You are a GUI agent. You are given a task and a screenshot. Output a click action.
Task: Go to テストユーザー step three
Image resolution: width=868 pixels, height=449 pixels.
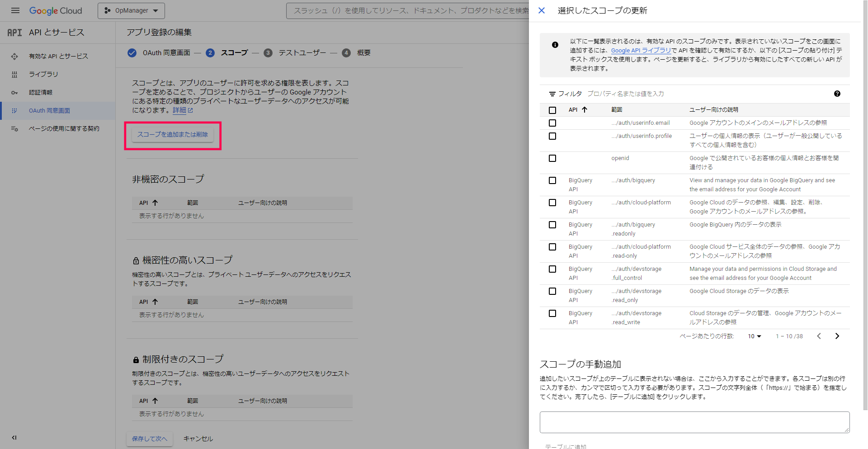[x=295, y=53]
